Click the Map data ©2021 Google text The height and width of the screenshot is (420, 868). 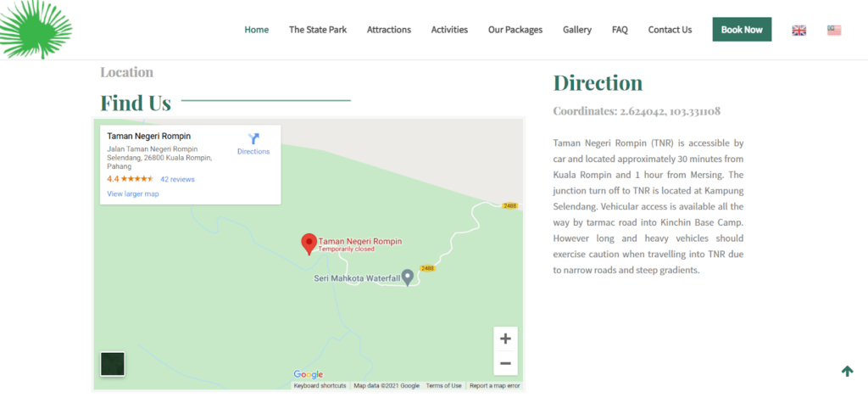(387, 386)
